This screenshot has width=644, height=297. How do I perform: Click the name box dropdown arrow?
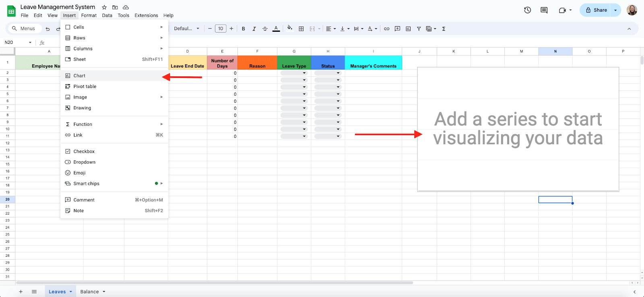tap(30, 42)
